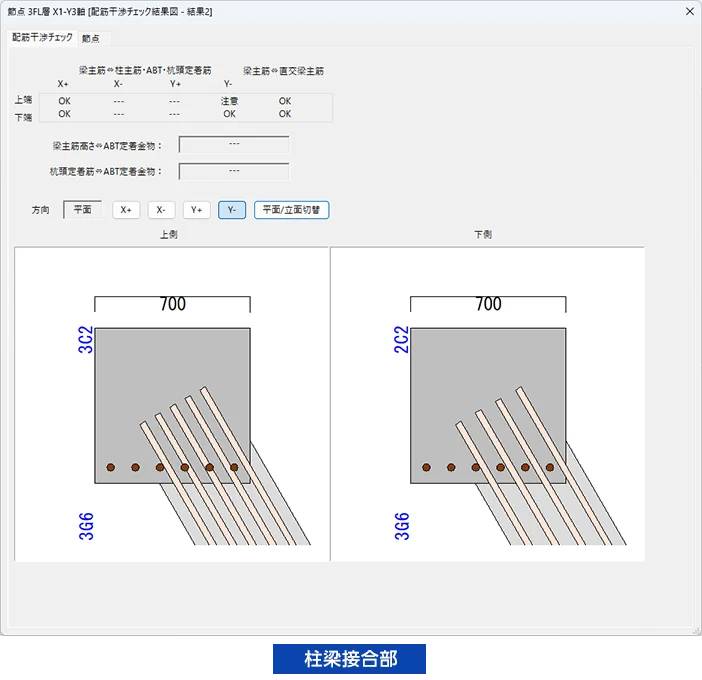Screen dimensions: 702x680
Task: Select the Y+ direction button
Action: [x=196, y=210]
